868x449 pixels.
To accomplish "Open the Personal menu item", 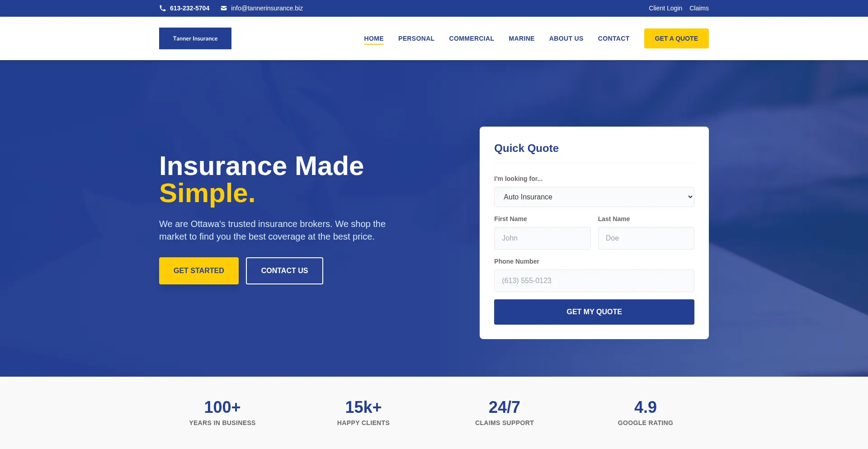I will (x=416, y=38).
